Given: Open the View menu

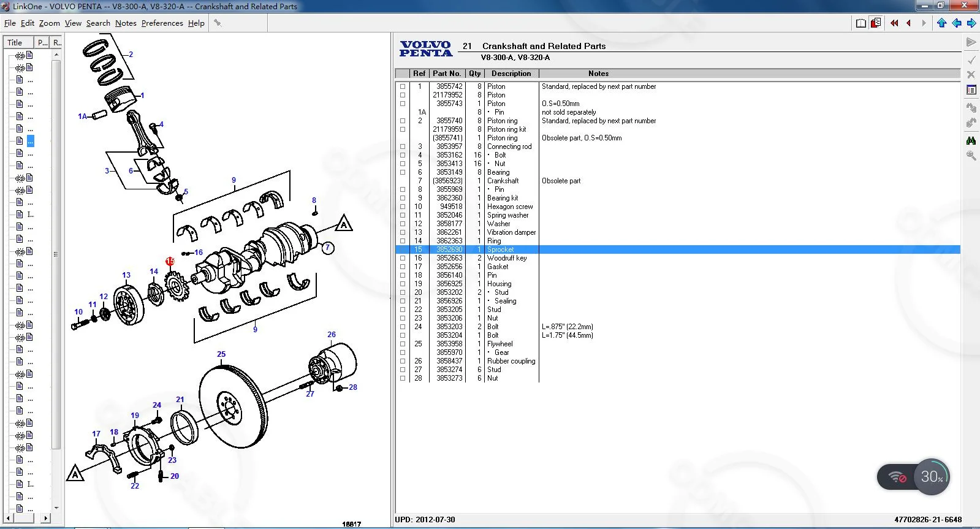Looking at the screenshot, I should coord(73,23).
